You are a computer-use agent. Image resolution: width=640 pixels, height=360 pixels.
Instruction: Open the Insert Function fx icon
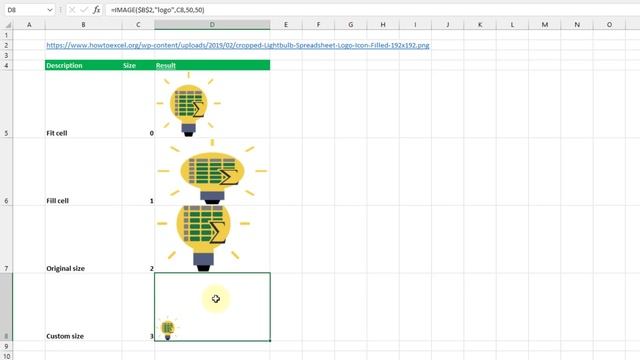[x=96, y=10]
